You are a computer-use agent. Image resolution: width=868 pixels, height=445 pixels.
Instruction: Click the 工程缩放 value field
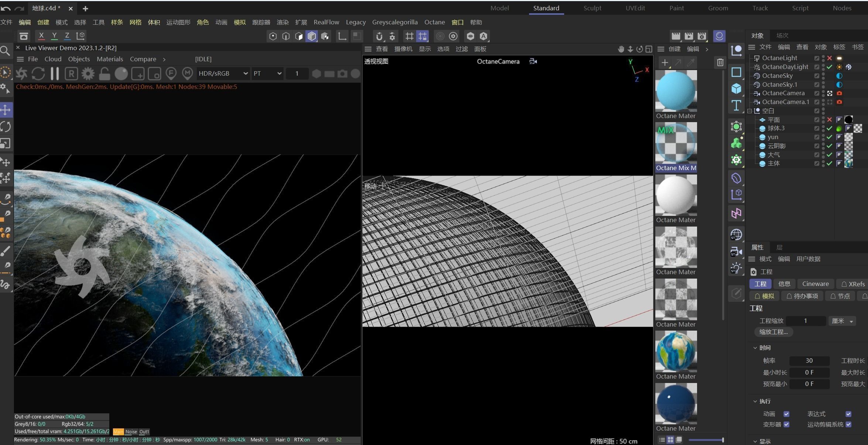coord(805,321)
